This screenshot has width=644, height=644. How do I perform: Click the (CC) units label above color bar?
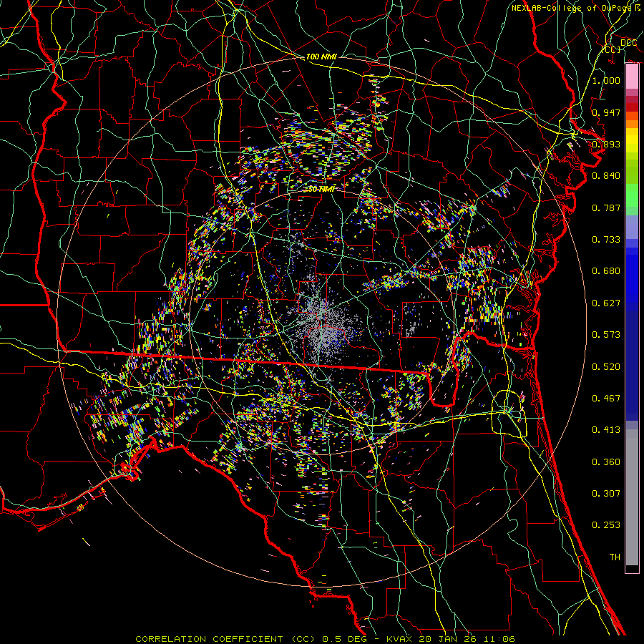610,49
